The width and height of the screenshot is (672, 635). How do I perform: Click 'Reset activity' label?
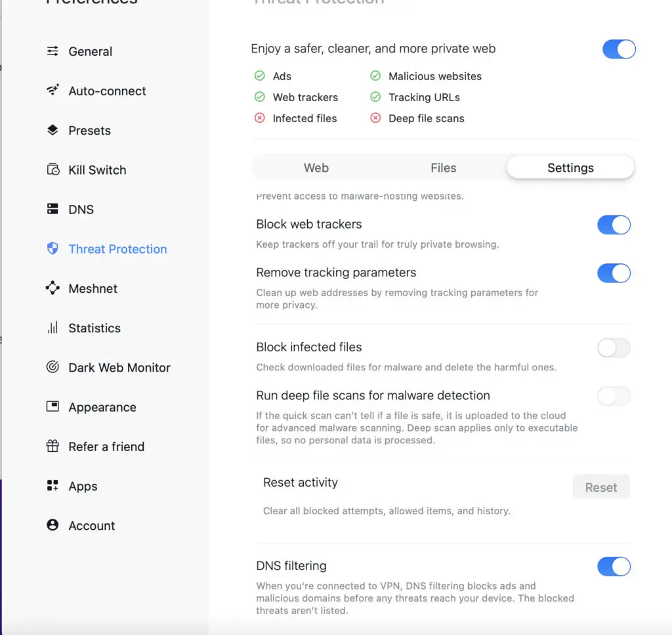click(300, 483)
